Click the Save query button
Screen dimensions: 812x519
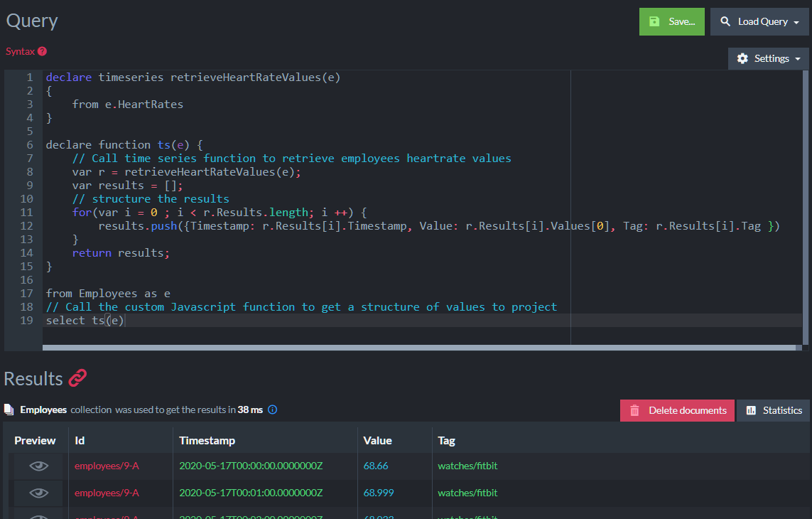pyautogui.click(x=671, y=22)
